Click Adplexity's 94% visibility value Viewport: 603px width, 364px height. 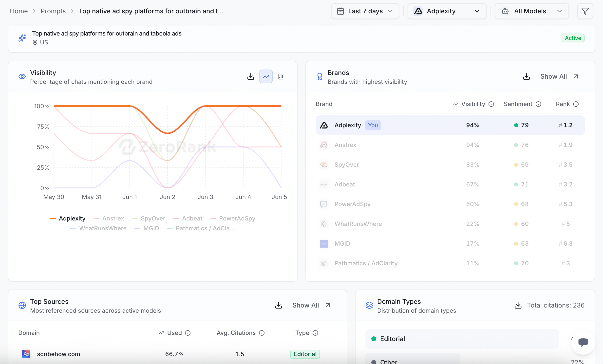pyautogui.click(x=472, y=125)
